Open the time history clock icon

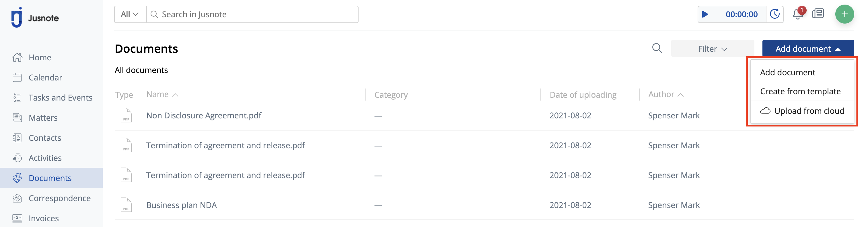[775, 14]
